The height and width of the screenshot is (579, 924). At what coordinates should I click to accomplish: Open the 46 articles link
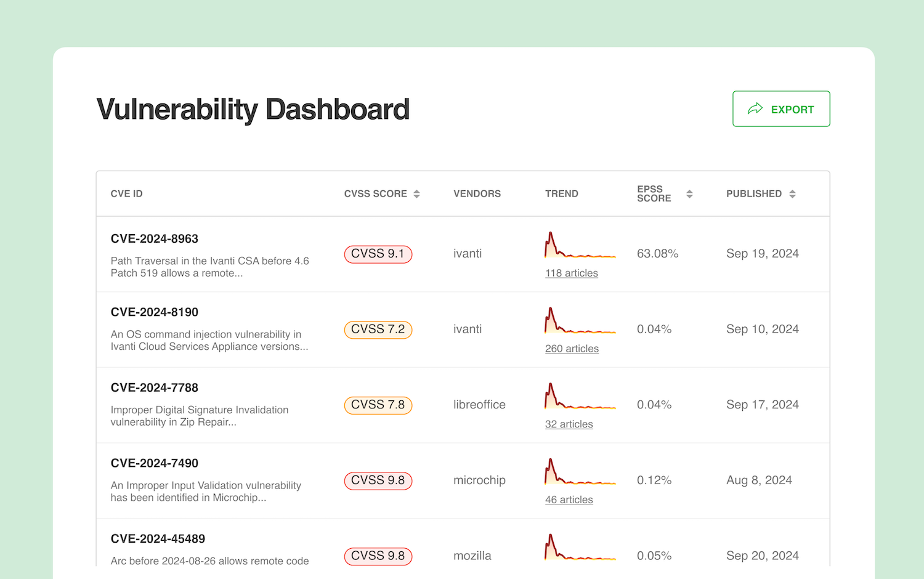pyautogui.click(x=569, y=500)
